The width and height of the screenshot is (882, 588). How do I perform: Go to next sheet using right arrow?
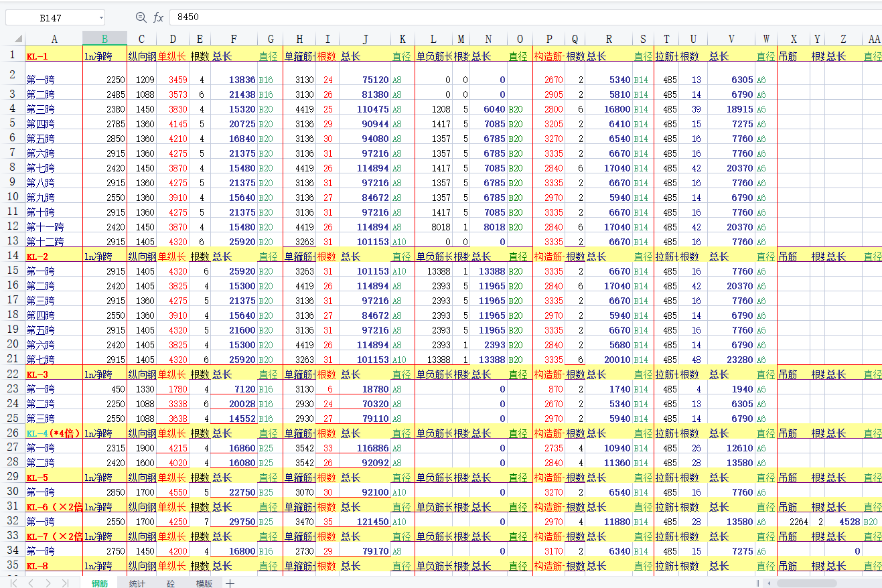click(x=48, y=583)
